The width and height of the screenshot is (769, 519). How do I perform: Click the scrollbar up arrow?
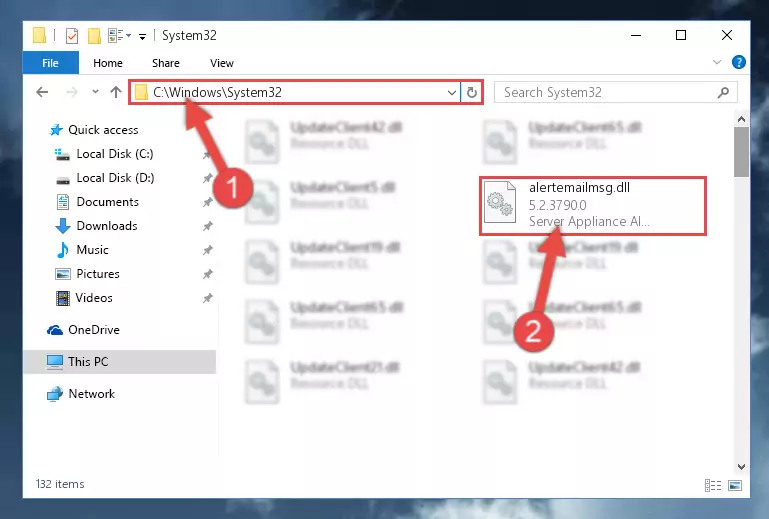coord(741,119)
